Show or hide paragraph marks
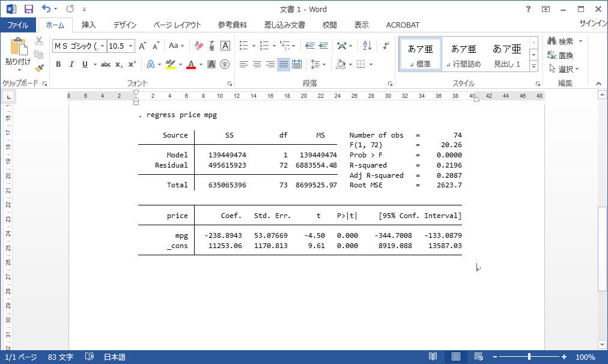Image resolution: width=608 pixels, height=364 pixels. pos(386,46)
